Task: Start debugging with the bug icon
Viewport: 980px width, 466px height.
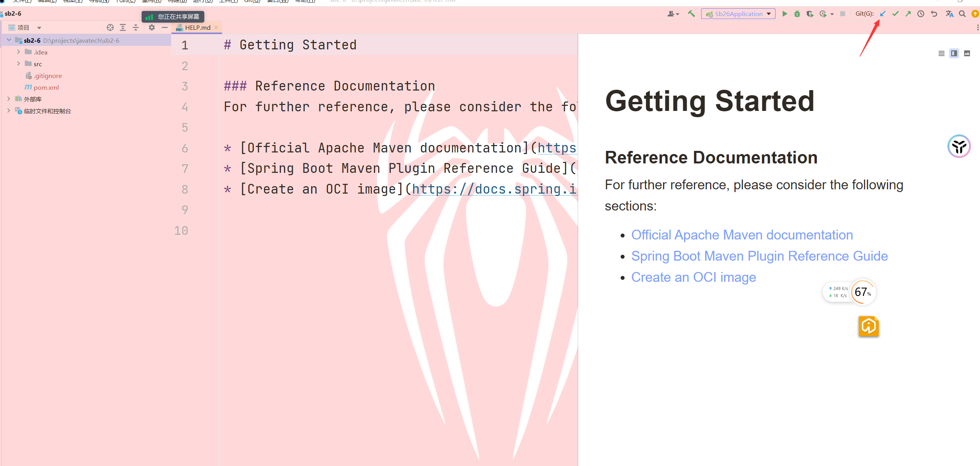Action: [x=797, y=14]
